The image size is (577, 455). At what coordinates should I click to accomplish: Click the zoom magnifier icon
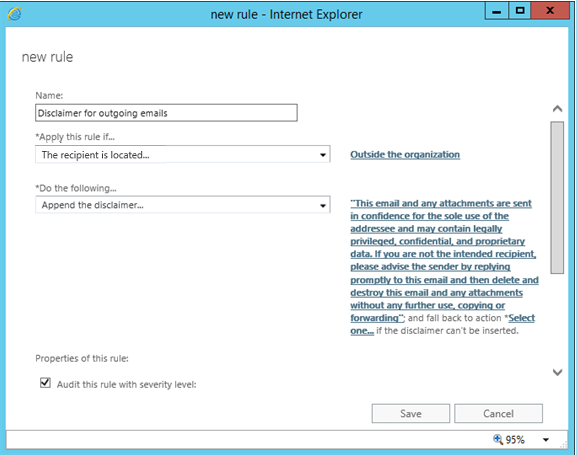[x=498, y=439]
